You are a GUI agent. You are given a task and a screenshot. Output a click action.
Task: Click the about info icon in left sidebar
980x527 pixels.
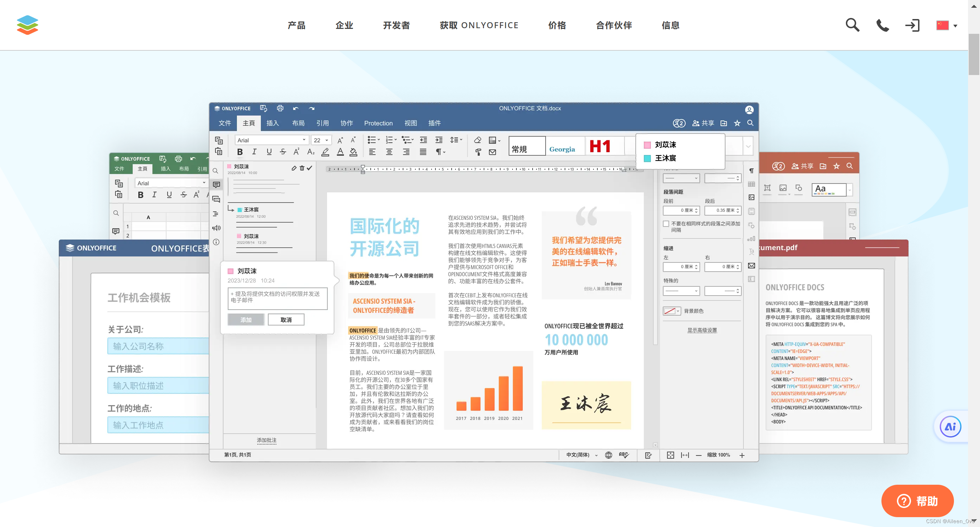pyautogui.click(x=216, y=242)
